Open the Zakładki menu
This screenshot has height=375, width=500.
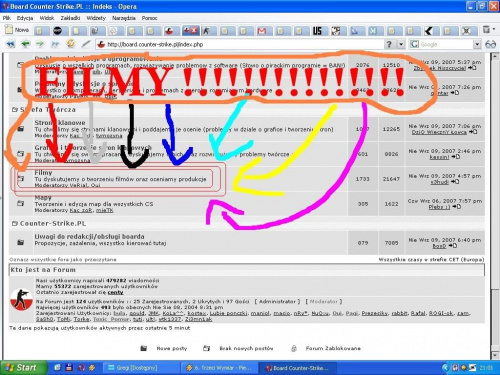coord(70,18)
